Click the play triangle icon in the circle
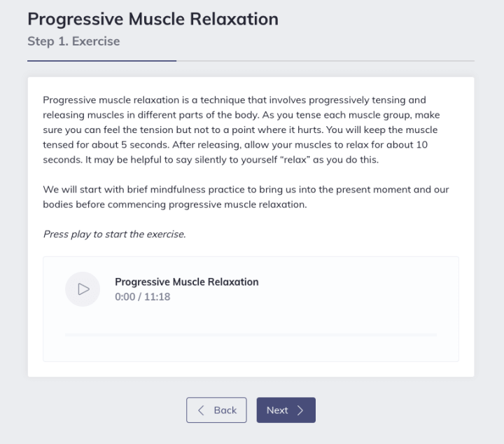The width and height of the screenshot is (504, 444). tap(83, 289)
